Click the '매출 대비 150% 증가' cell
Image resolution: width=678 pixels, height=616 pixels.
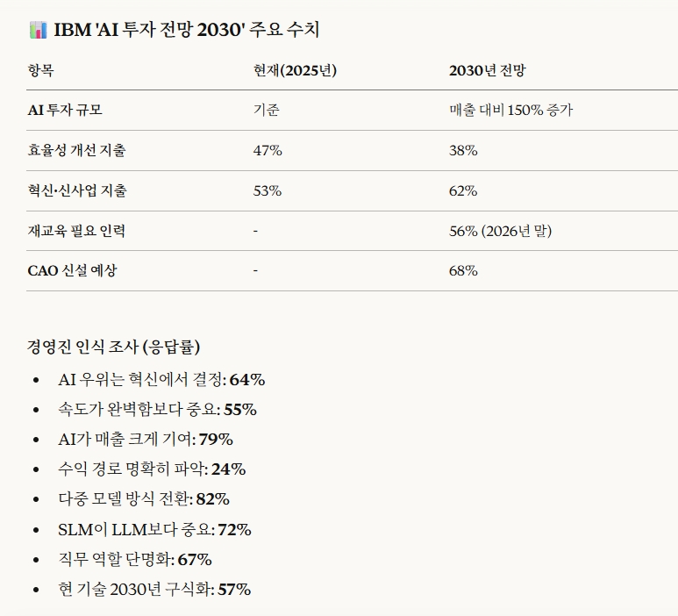coord(511,111)
